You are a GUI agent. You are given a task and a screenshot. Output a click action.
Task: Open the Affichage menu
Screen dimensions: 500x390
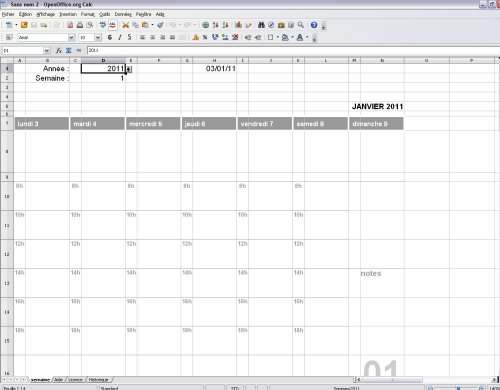46,14
